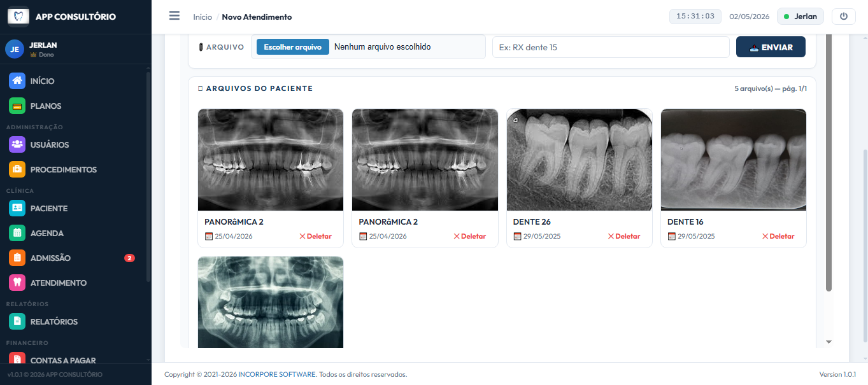
Task: Click the ARQUIVOS DO PACIENTE heading
Action: tap(259, 88)
